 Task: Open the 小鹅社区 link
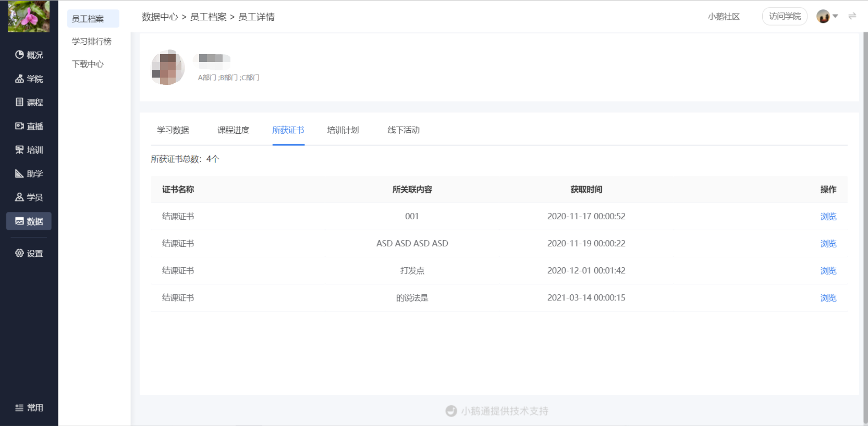[x=724, y=17]
